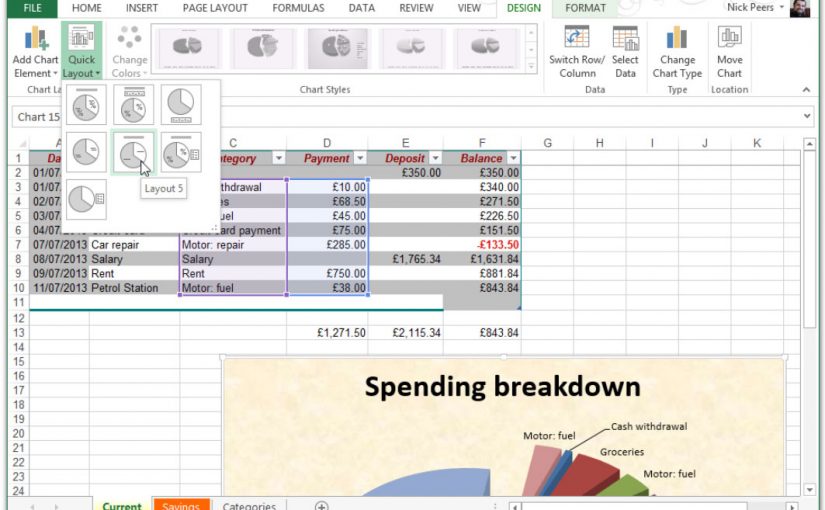The width and height of the screenshot is (825, 510).
Task: Click the vertical scrollbar down arrow
Action: [x=809, y=489]
